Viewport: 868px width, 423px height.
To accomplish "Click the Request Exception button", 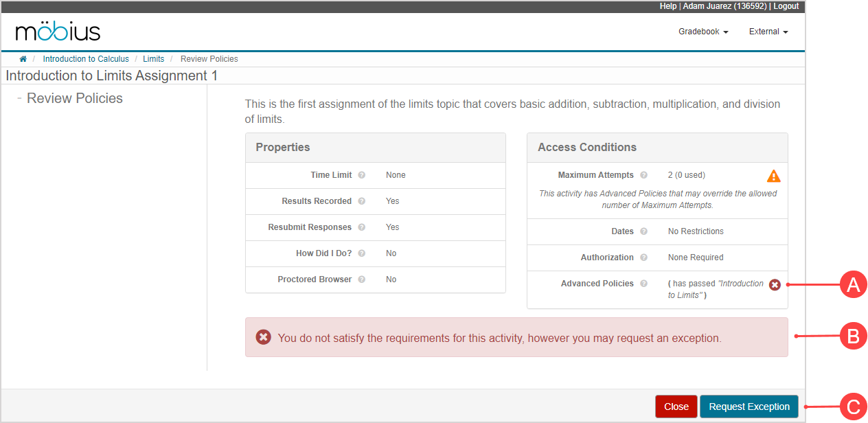I will 749,406.
